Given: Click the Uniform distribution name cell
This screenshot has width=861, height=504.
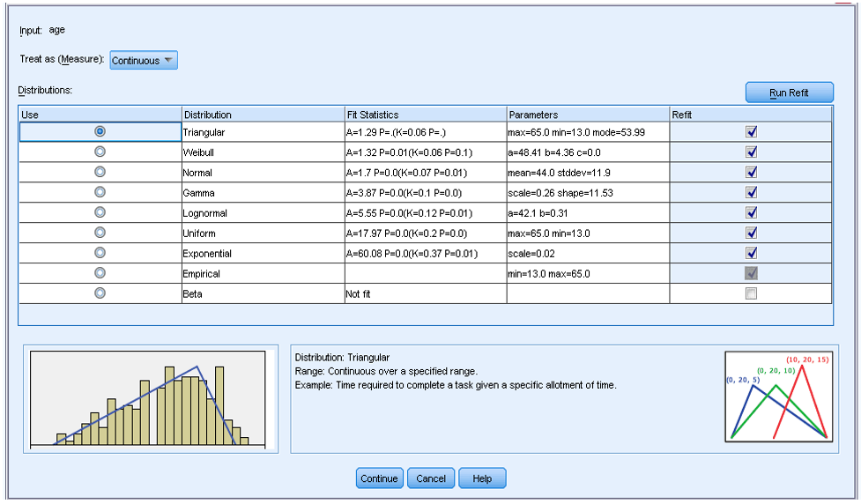Looking at the screenshot, I should tap(263, 233).
